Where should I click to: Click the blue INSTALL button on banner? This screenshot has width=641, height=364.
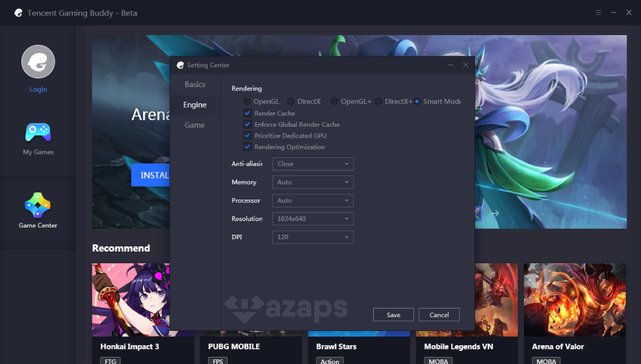tap(150, 175)
